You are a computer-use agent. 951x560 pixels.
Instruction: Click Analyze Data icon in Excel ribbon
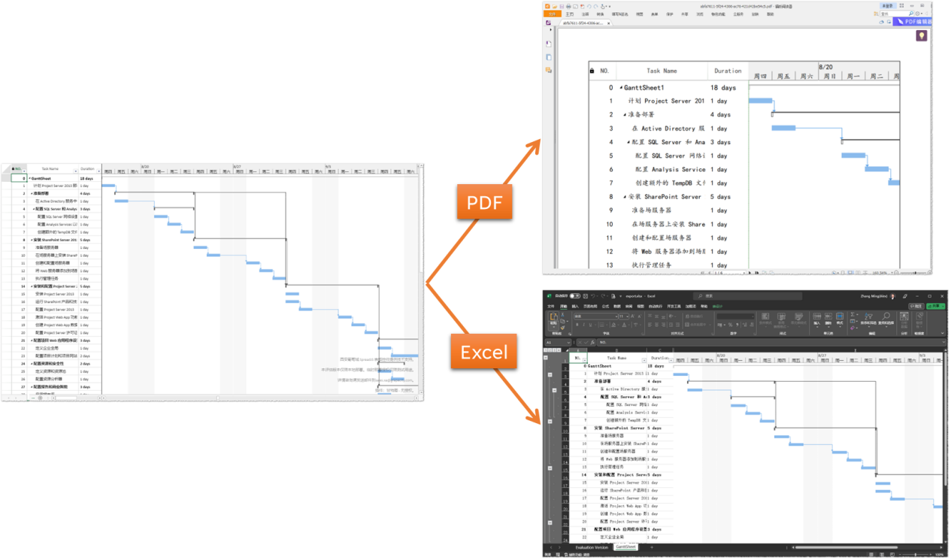click(904, 316)
